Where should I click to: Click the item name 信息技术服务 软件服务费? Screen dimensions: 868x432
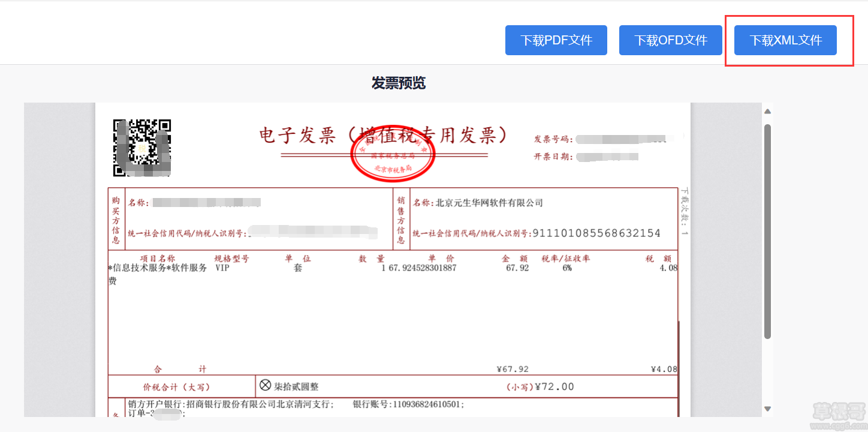tap(157, 268)
